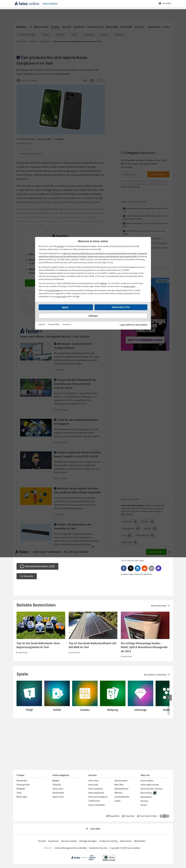Image resolution: width=186 pixels, height=868 pixels.
Task: Open the TGIQF game thumbnail
Action: [29, 693]
